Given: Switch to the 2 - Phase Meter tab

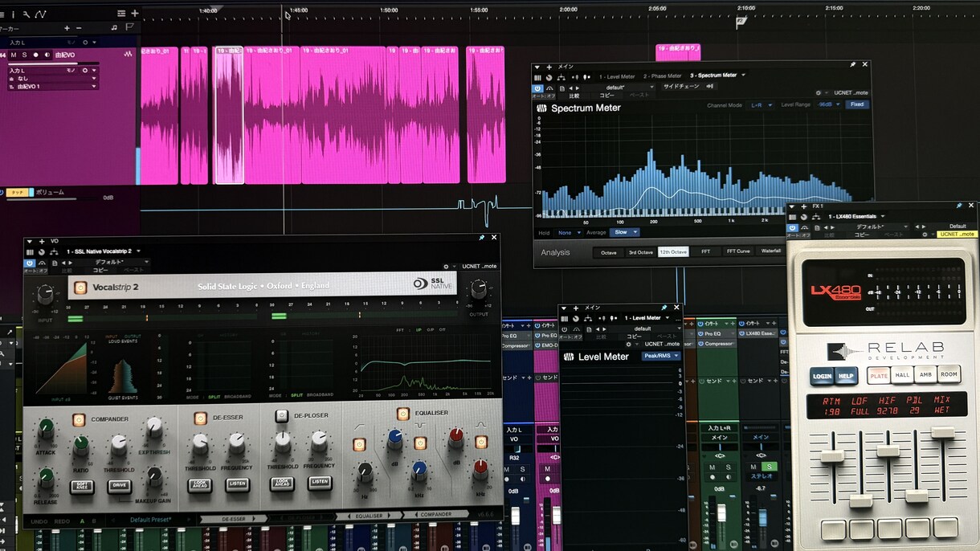Looking at the screenshot, I should [x=663, y=76].
